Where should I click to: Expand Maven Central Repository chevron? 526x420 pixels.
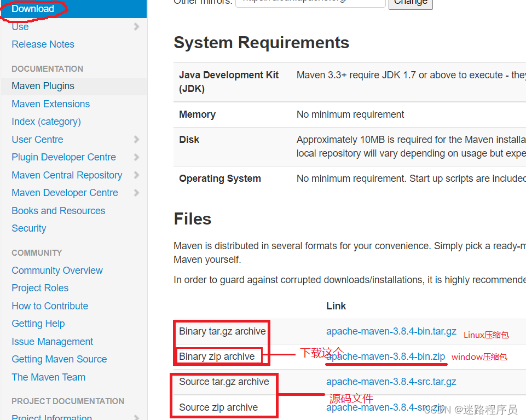136,175
